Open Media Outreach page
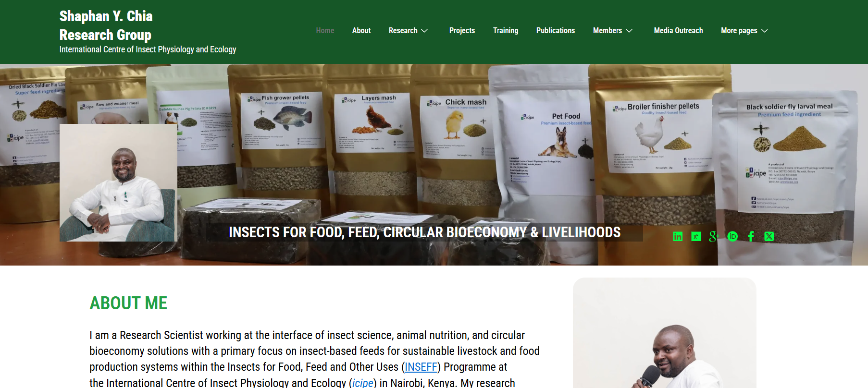The image size is (868, 388). tap(678, 31)
